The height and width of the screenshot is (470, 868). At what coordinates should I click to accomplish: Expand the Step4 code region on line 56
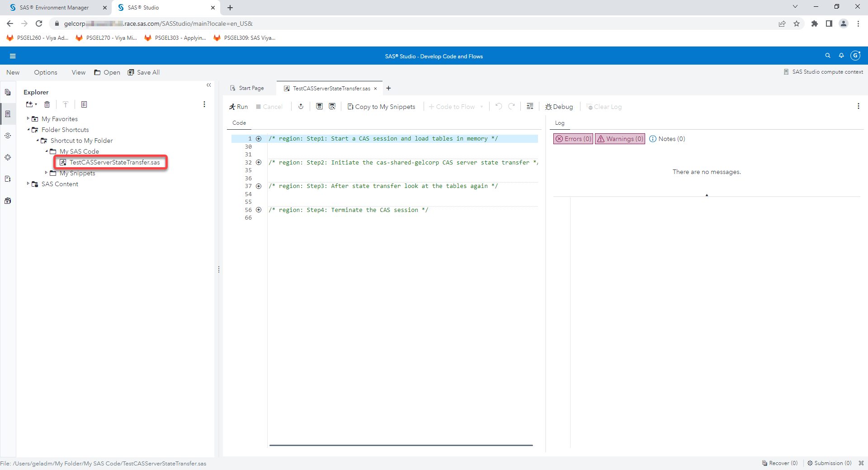259,210
